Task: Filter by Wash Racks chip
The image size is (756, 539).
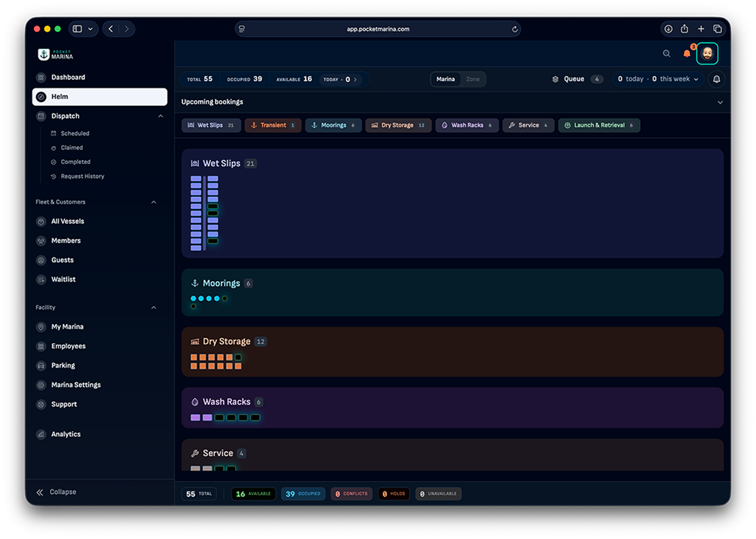Action: [467, 125]
